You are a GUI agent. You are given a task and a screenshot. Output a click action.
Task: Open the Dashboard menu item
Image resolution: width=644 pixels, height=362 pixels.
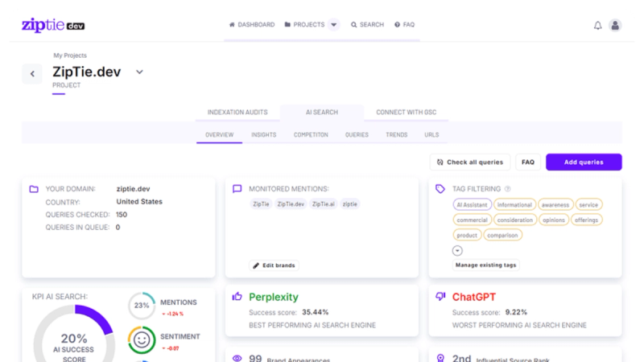[x=252, y=25]
